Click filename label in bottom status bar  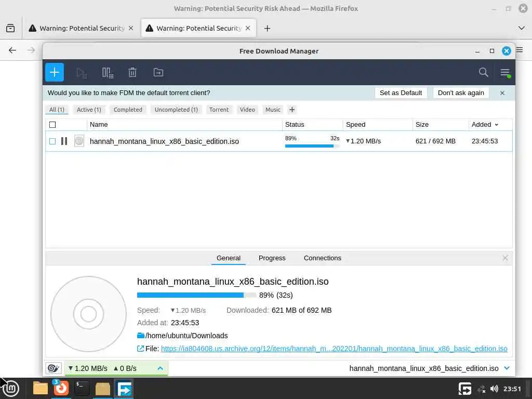(x=424, y=368)
